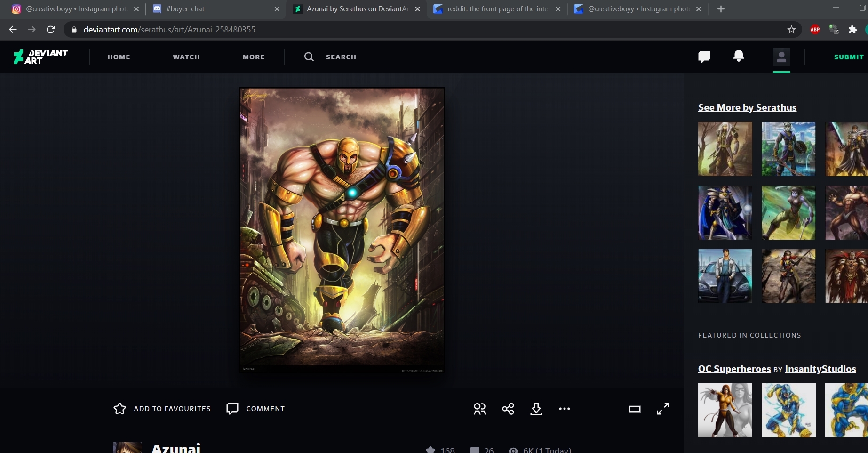Image resolution: width=868 pixels, height=453 pixels.
Task: Select the Azunai by Serathus tab
Action: point(356,9)
